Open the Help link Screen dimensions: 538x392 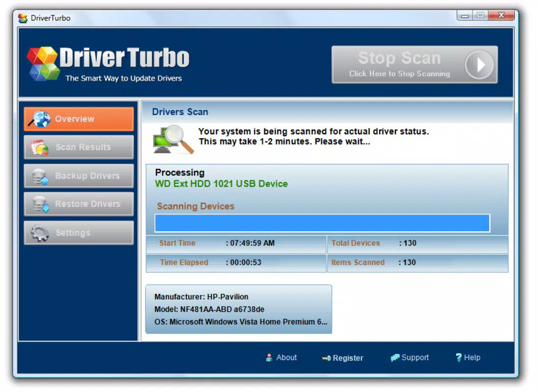(x=468, y=357)
